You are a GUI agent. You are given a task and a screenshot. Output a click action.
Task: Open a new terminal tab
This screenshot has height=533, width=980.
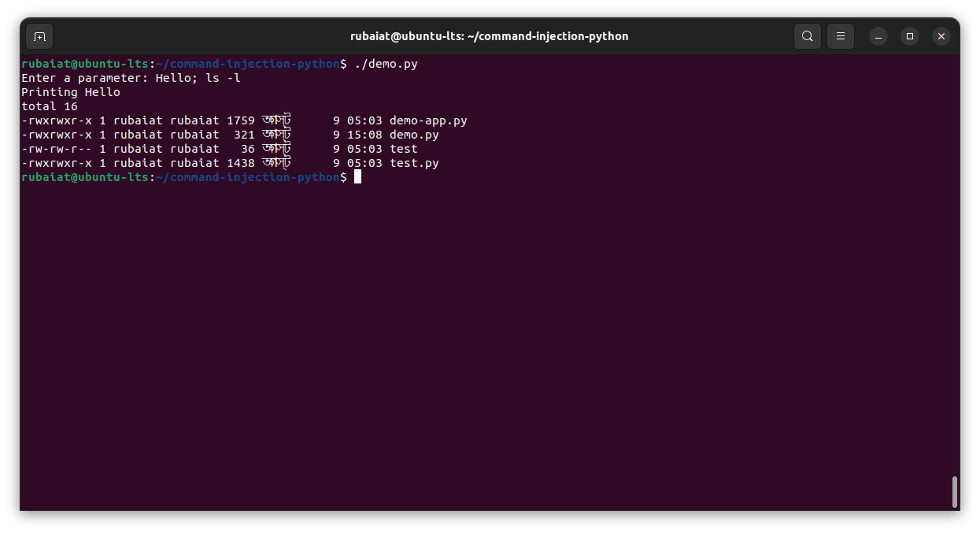pos(39,36)
